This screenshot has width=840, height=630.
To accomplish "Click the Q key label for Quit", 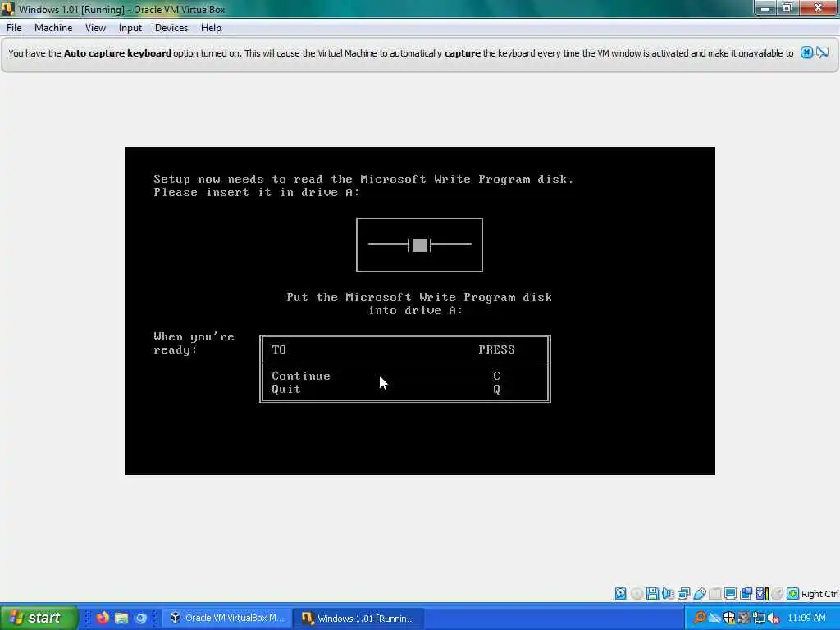I will (496, 390).
